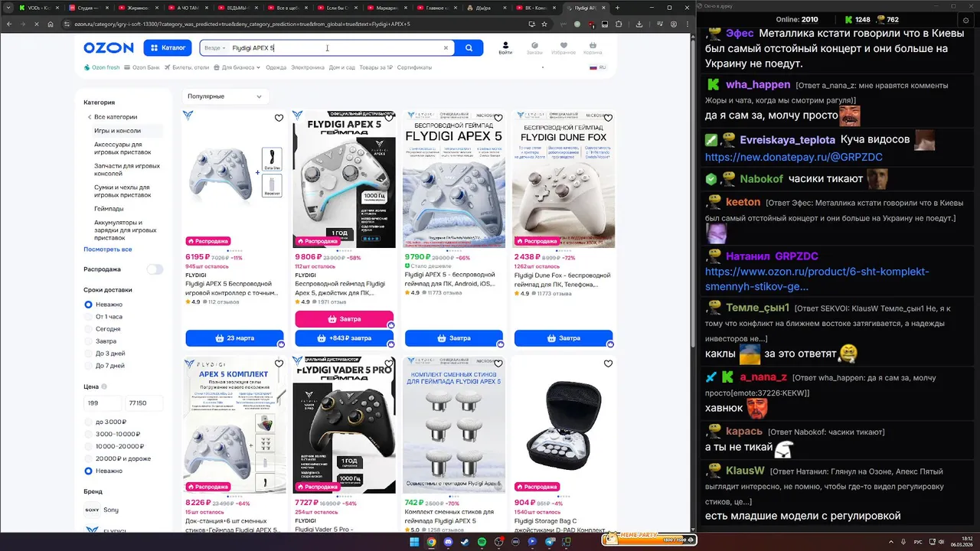The width and height of the screenshot is (980, 551).
Task: Open donatepay link in chat window
Action: pos(793,157)
